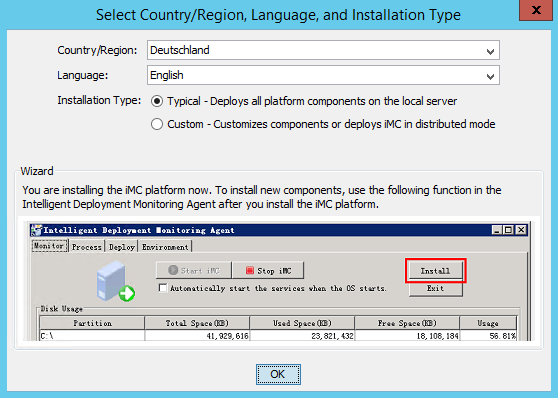
Task: Click the 'Country/Region:' label
Action: pyautogui.click(x=97, y=50)
